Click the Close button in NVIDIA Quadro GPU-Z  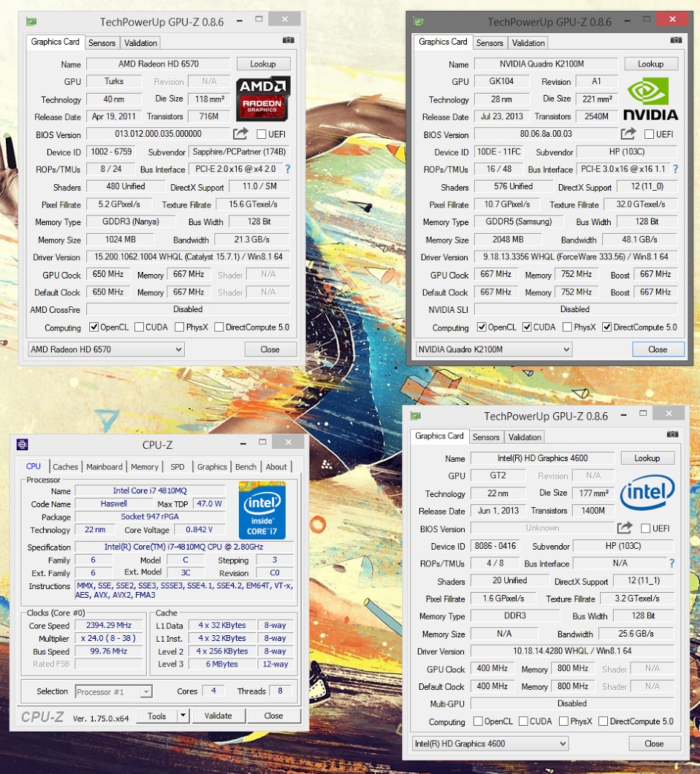658,349
